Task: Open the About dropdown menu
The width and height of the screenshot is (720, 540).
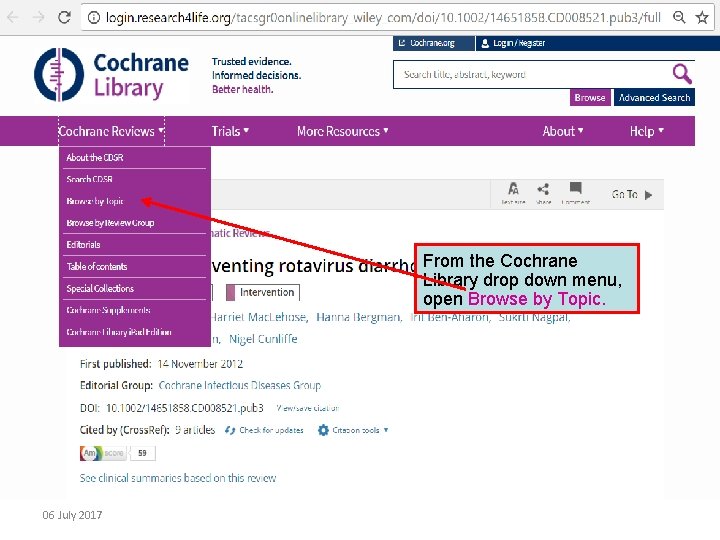Action: pos(563,131)
